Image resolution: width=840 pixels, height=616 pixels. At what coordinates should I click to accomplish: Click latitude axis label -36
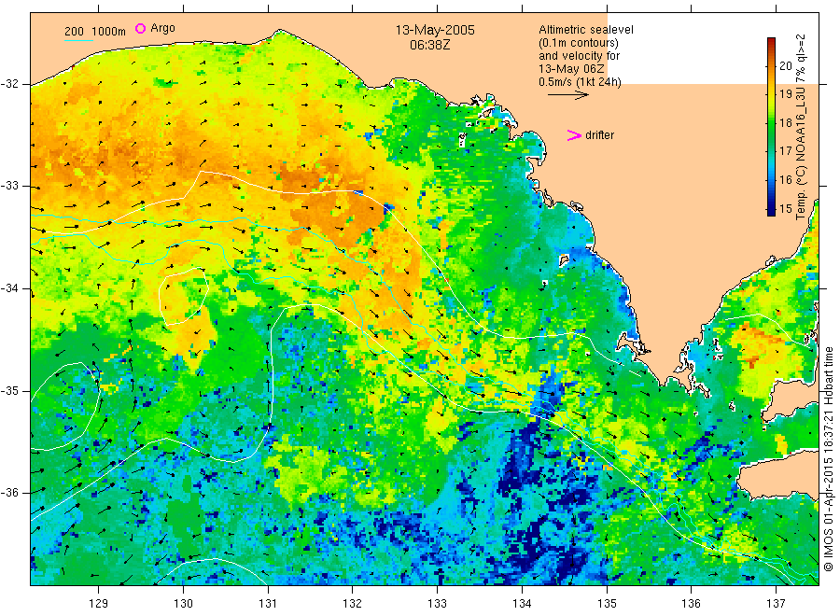pos(9,493)
